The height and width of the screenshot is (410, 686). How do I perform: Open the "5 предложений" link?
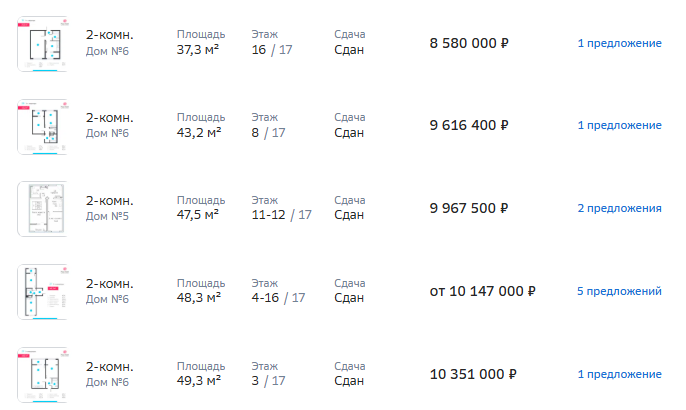click(619, 292)
